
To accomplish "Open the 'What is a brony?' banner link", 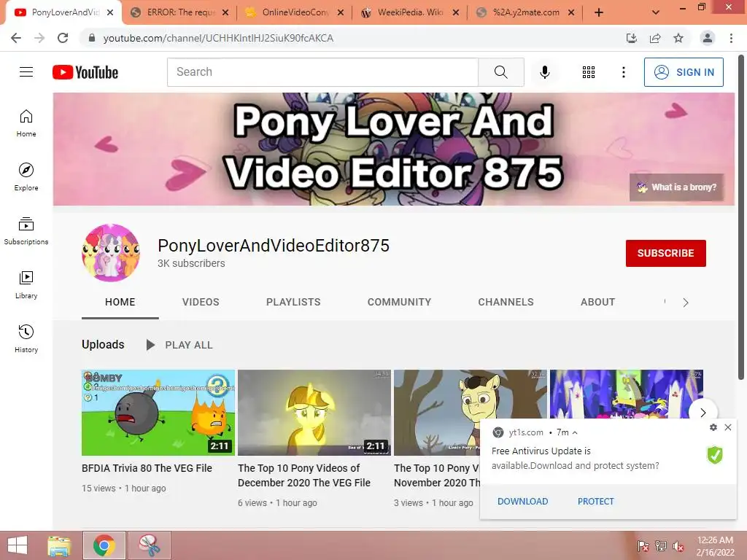I will coord(676,187).
